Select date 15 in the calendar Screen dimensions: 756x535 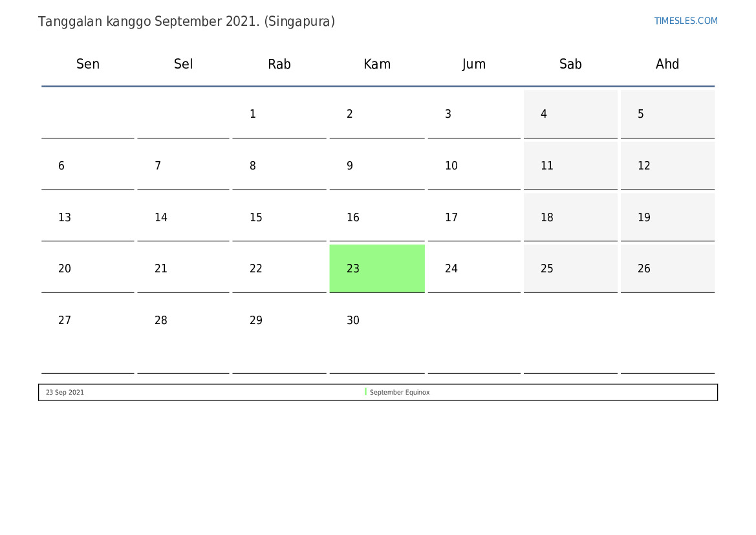[x=256, y=217]
